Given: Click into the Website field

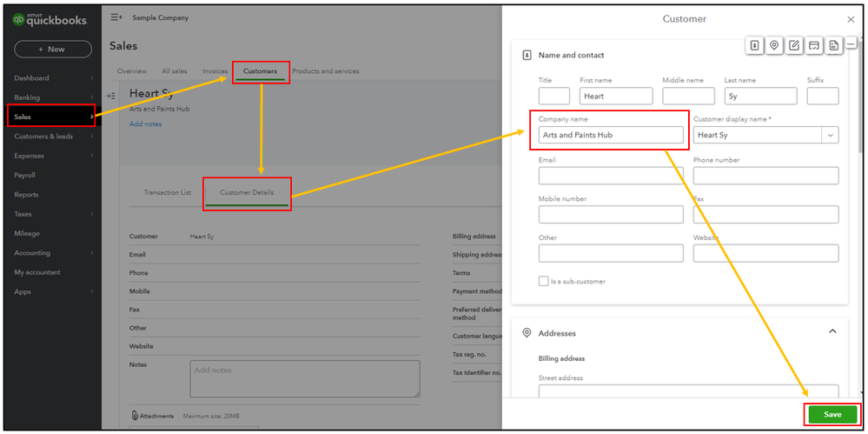Looking at the screenshot, I should (x=765, y=253).
